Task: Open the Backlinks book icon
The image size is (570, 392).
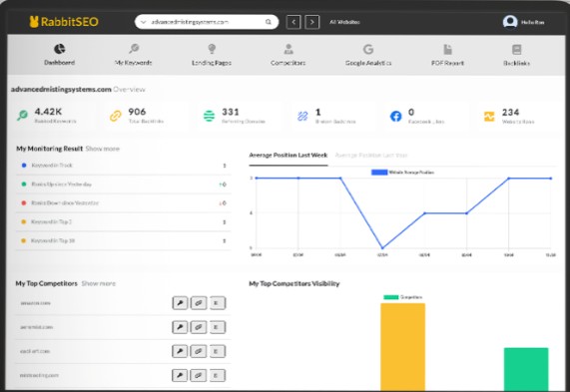Action: tap(516, 50)
